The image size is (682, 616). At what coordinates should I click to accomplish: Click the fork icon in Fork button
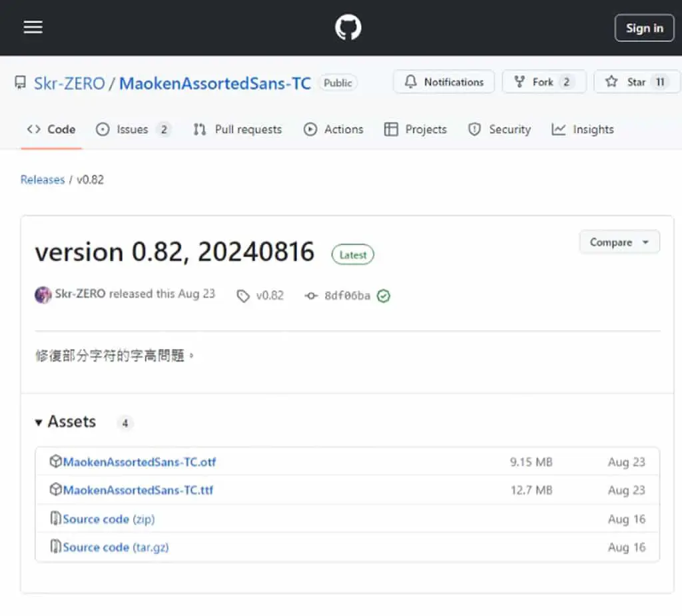[519, 81]
